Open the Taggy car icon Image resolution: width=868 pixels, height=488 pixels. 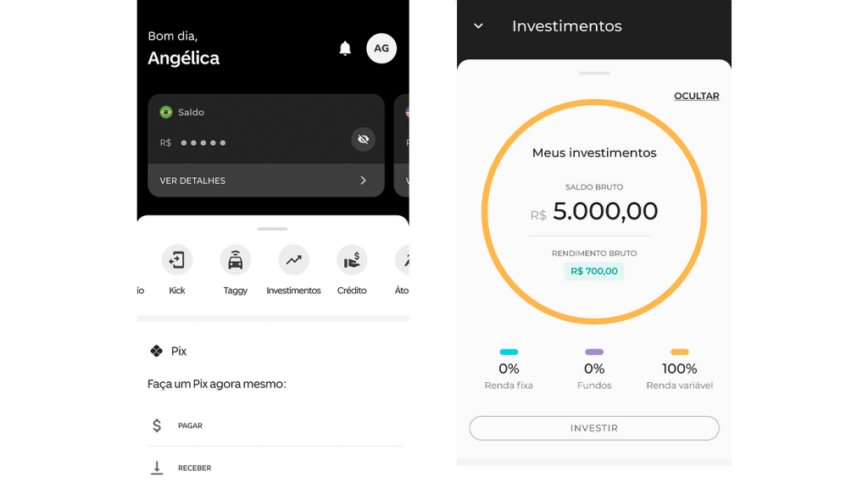pos(236,260)
